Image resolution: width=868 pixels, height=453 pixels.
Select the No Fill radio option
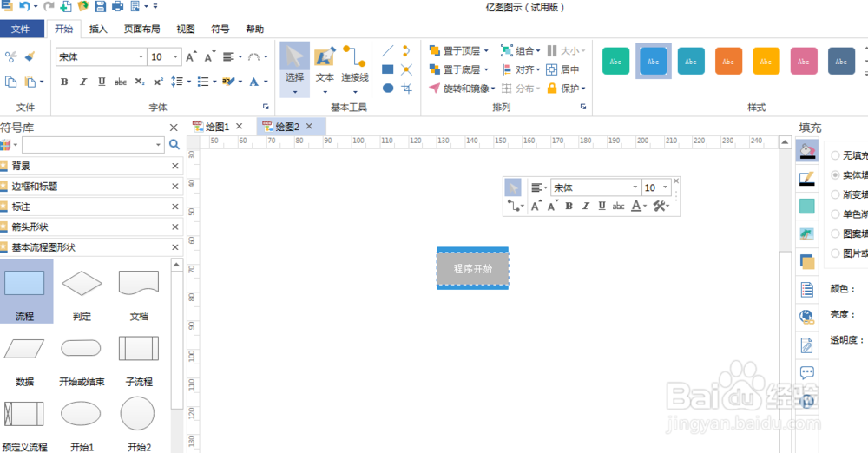(x=835, y=155)
